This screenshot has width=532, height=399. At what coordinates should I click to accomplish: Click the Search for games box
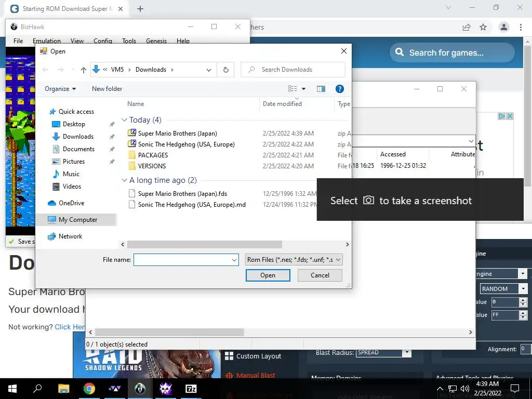coord(452,52)
